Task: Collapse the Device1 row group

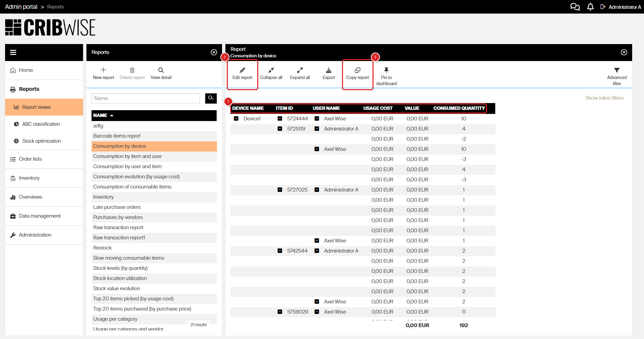Action: [236, 119]
